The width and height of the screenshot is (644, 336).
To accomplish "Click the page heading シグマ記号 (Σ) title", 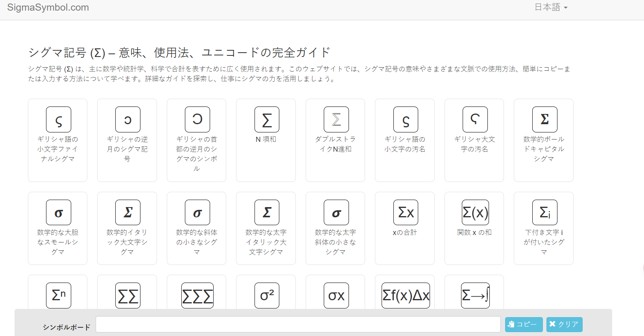I will click(179, 53).
